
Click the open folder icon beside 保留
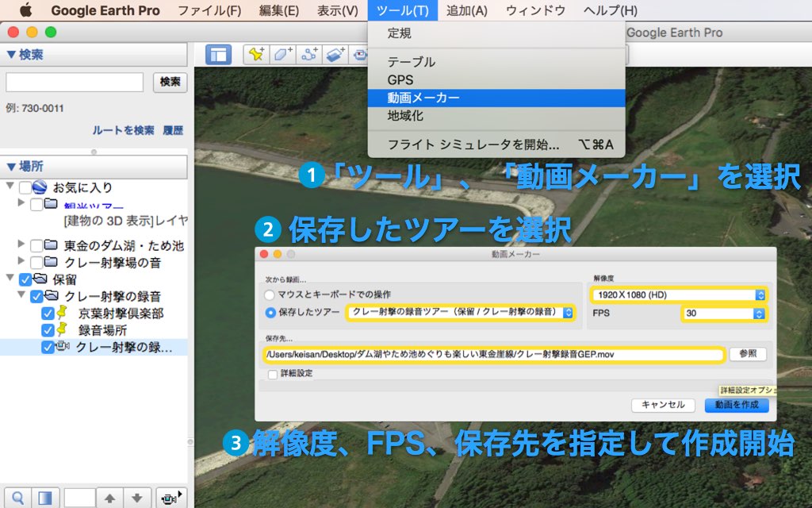click(40, 279)
